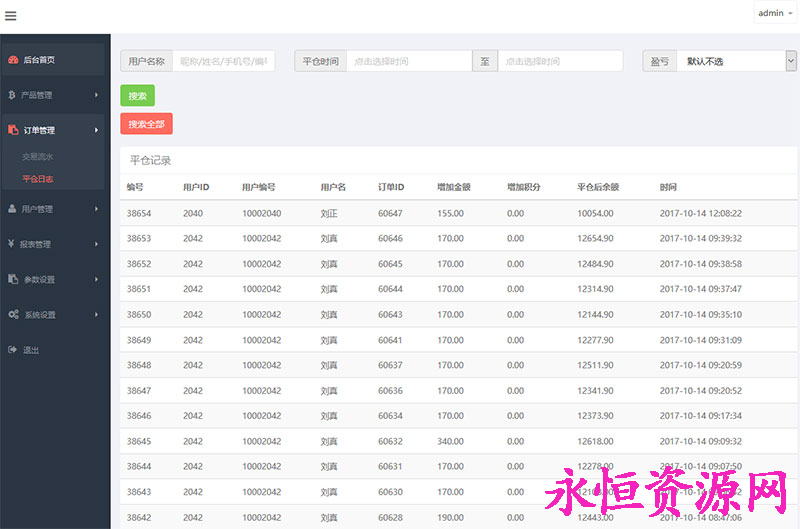800x529 pixels.
Task: Click amount 340.00
Action: tap(451, 441)
